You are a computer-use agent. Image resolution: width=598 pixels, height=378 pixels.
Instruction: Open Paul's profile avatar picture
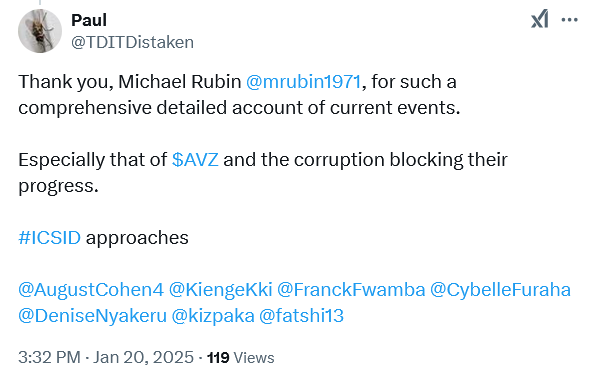40,31
